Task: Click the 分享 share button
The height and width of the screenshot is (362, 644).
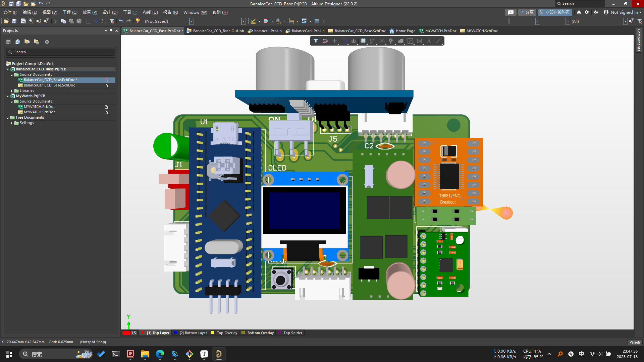Action: [x=527, y=12]
